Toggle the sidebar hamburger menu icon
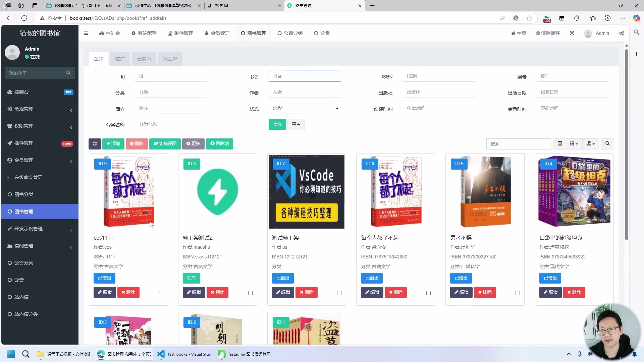This screenshot has height=362, width=644. 86,33
